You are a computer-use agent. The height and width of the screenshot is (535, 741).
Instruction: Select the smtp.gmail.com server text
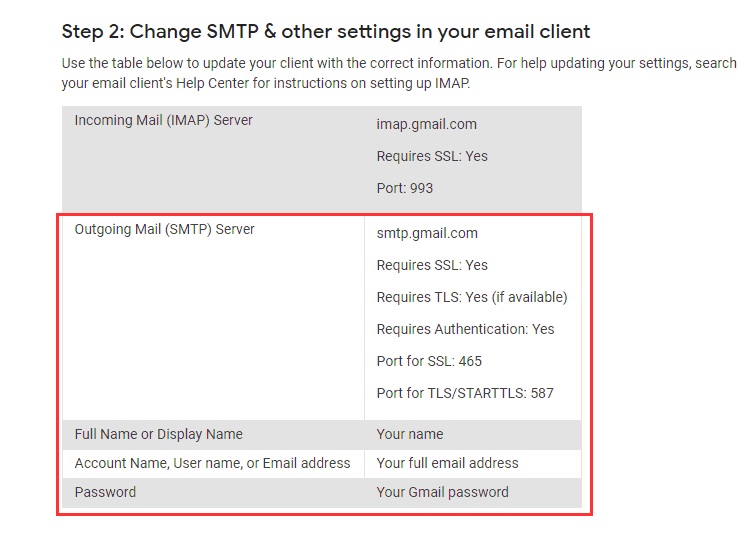427,233
